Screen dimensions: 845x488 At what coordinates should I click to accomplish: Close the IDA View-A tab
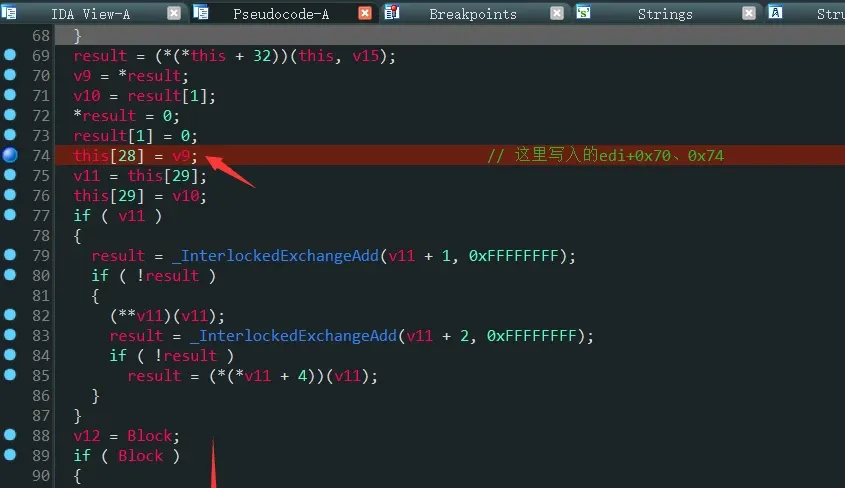[x=174, y=13]
